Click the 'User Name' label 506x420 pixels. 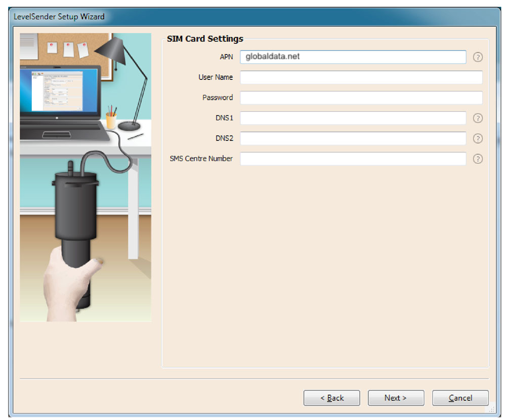[x=216, y=77]
